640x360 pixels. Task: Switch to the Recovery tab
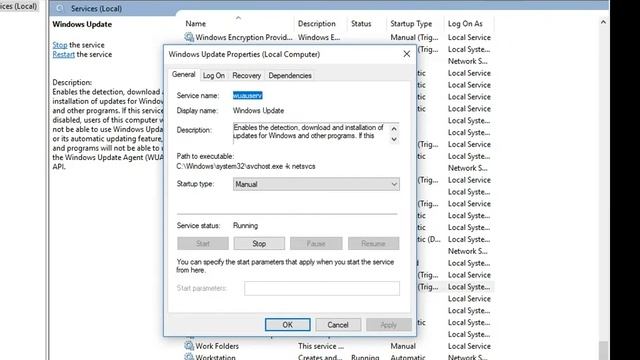247,76
